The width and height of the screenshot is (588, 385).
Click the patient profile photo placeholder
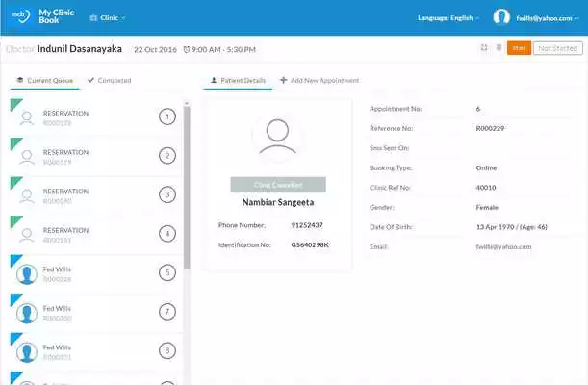coord(277,137)
